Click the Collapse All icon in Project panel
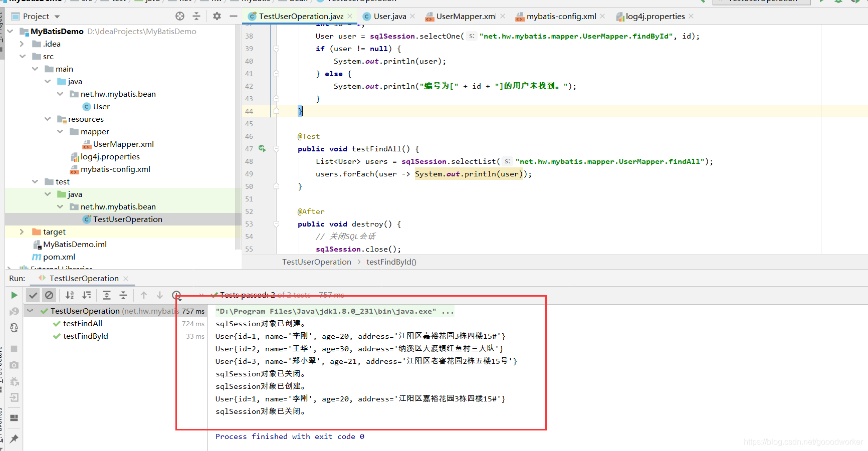Image resolution: width=868 pixels, height=451 pixels. pos(196,16)
